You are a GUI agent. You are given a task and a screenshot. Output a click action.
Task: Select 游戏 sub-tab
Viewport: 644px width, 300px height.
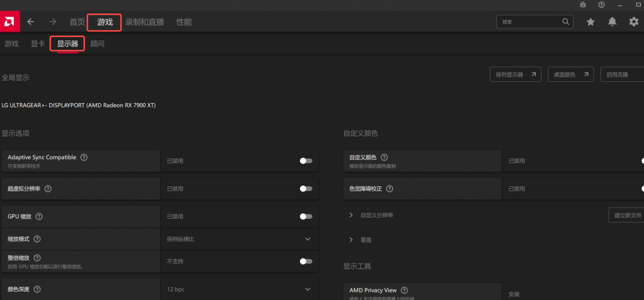(x=11, y=43)
